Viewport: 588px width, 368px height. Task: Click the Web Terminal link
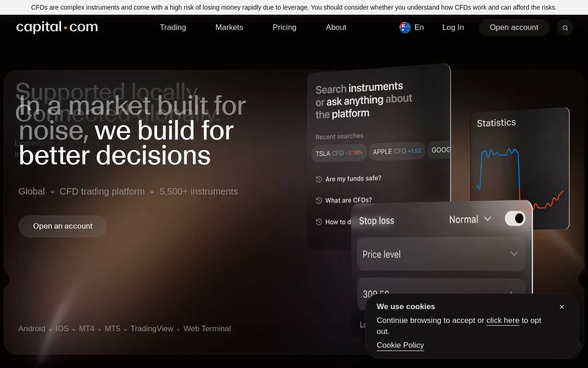pyautogui.click(x=207, y=328)
